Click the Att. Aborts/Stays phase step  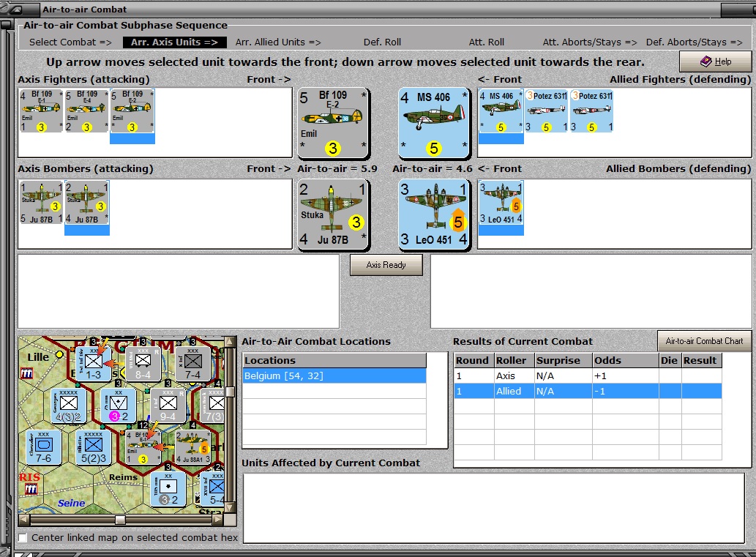(590, 42)
